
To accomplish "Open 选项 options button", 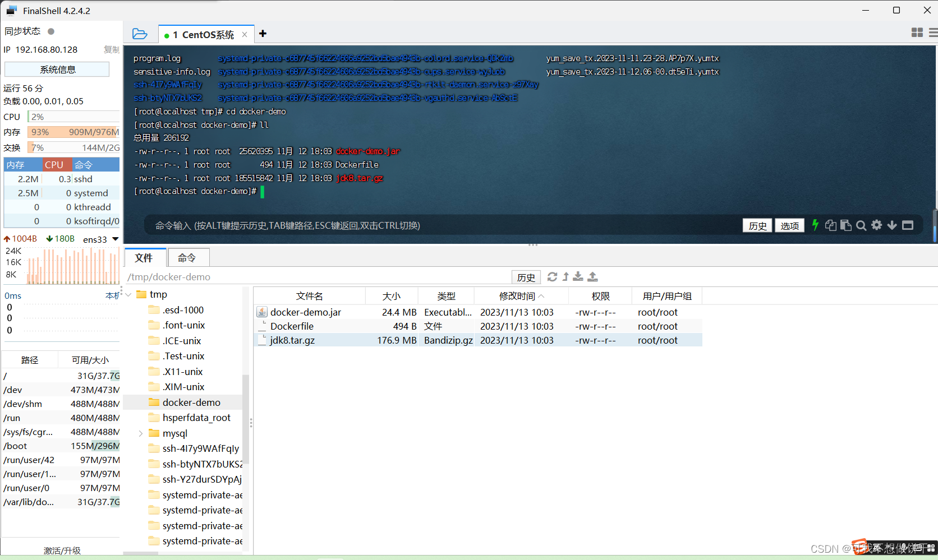I will coord(789,225).
